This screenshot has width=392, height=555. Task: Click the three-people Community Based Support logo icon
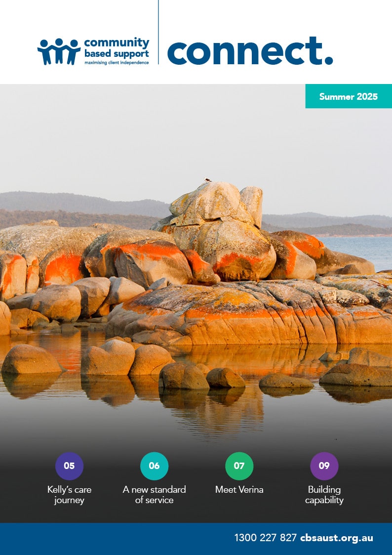click(x=58, y=51)
